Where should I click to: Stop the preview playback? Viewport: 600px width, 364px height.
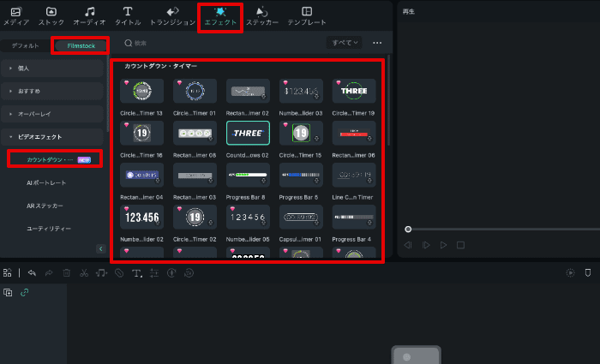[x=461, y=245]
